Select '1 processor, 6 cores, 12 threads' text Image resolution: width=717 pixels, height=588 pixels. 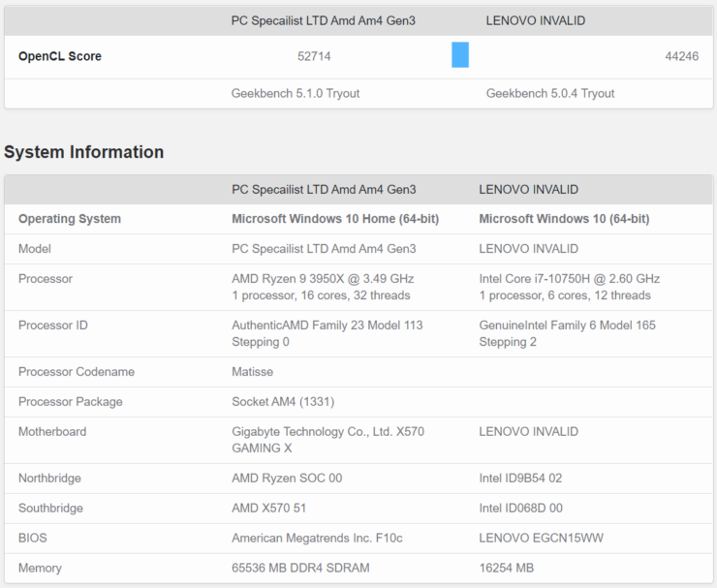pos(565,295)
